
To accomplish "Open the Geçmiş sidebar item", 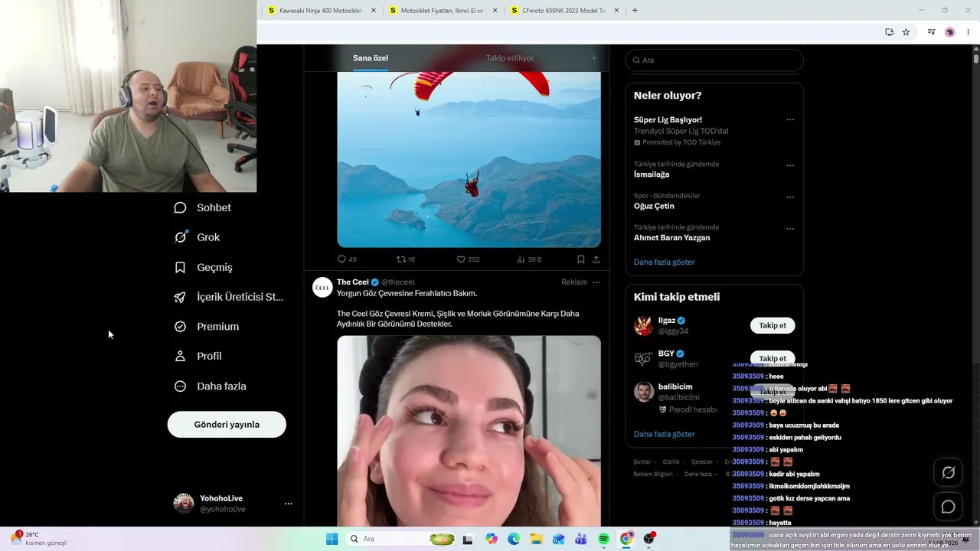I will [204, 267].
